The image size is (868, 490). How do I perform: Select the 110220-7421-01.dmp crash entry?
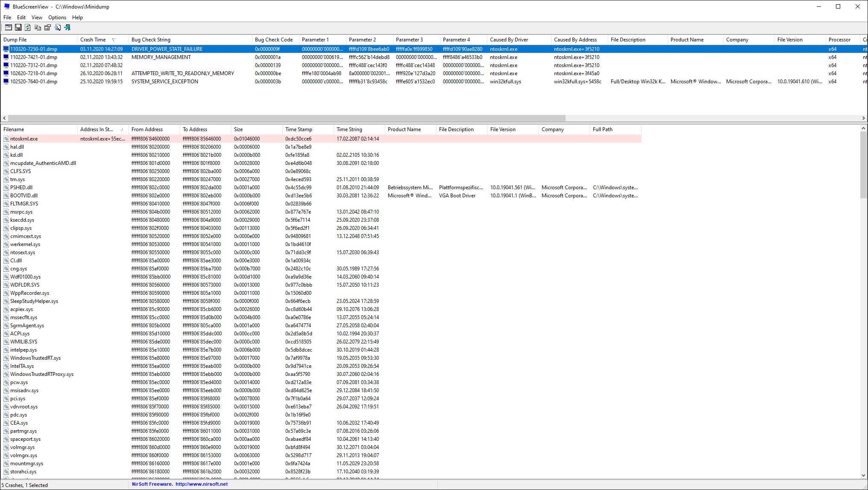click(34, 57)
